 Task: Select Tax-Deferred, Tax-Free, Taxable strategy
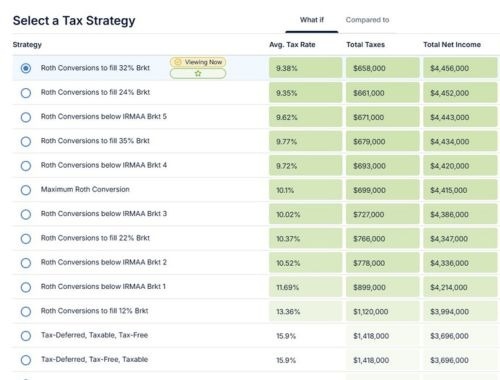tap(26, 360)
